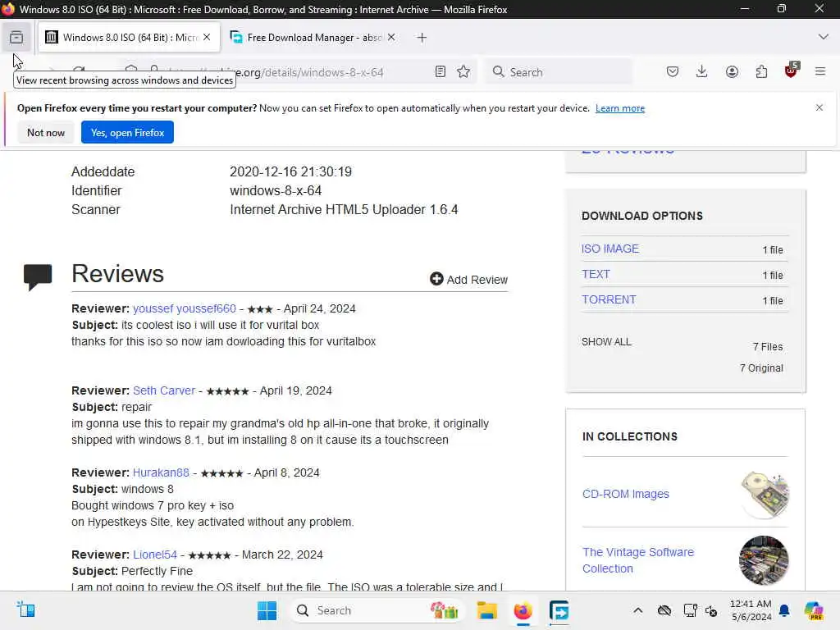Select ISO IMAGE download option

coord(610,249)
